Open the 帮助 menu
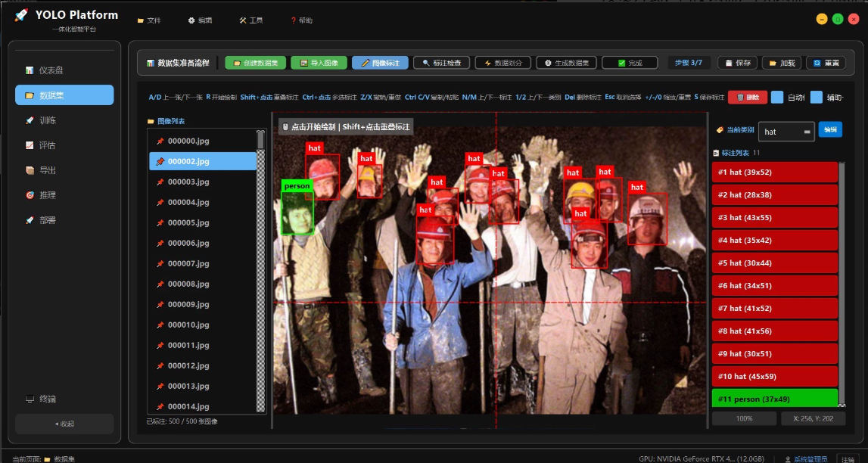 click(301, 20)
